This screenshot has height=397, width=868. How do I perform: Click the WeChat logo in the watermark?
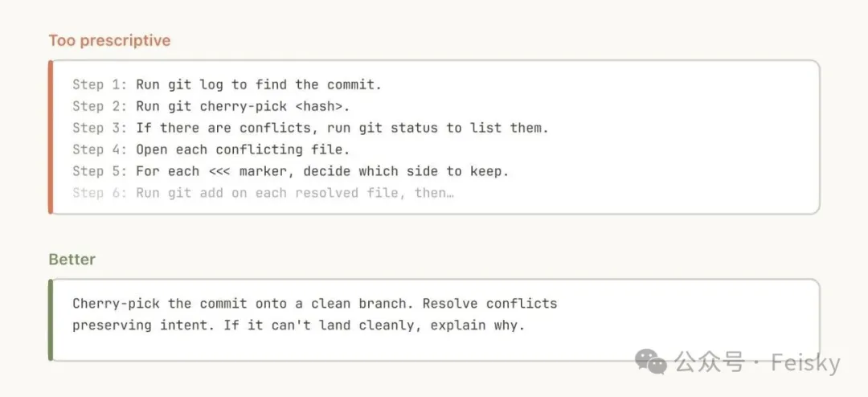pyautogui.click(x=651, y=362)
